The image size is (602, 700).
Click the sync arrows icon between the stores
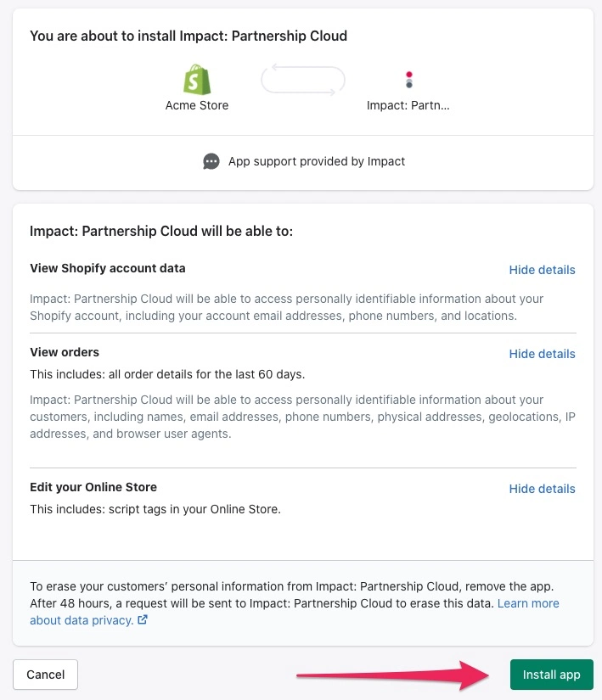point(302,79)
